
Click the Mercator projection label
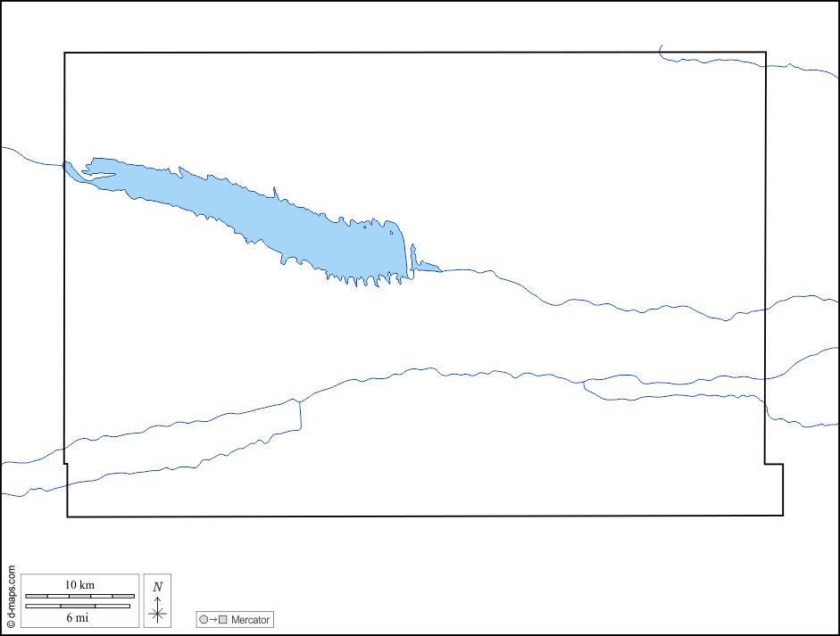[250, 619]
